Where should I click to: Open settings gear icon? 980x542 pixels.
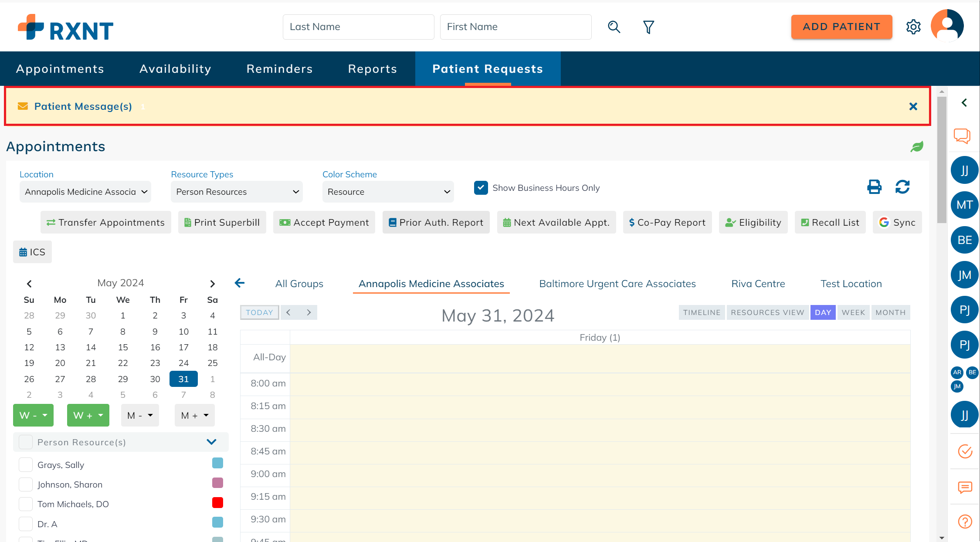pos(913,27)
